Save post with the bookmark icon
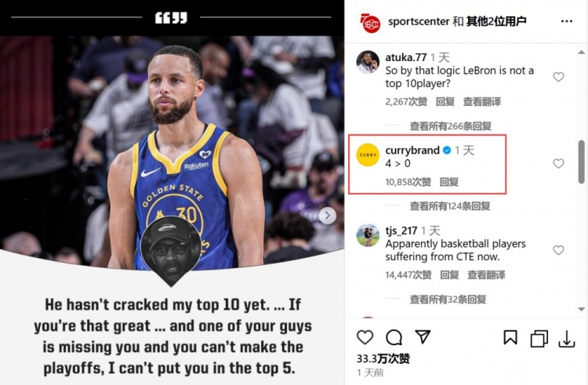Viewport: 588px width, 385px height. 510,337
